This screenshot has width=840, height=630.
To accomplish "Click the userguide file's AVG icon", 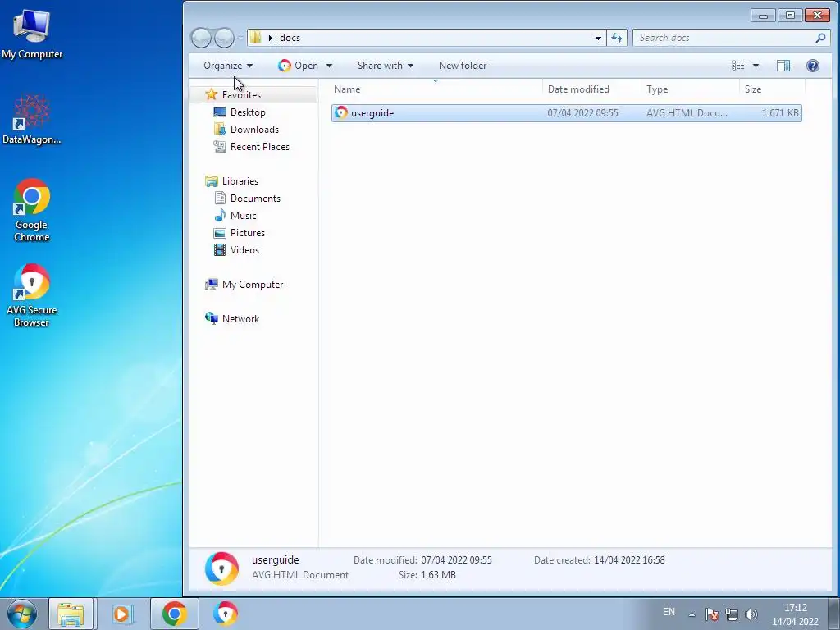I will [340, 112].
